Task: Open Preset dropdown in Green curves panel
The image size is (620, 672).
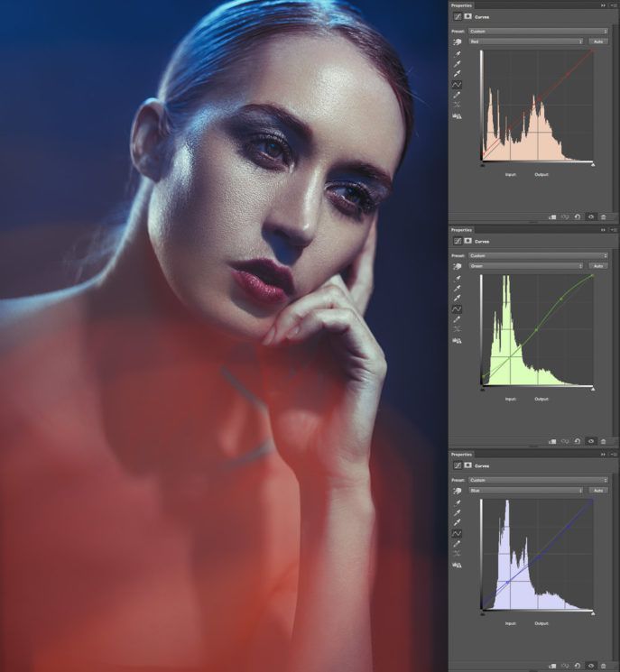Action: tap(538, 256)
